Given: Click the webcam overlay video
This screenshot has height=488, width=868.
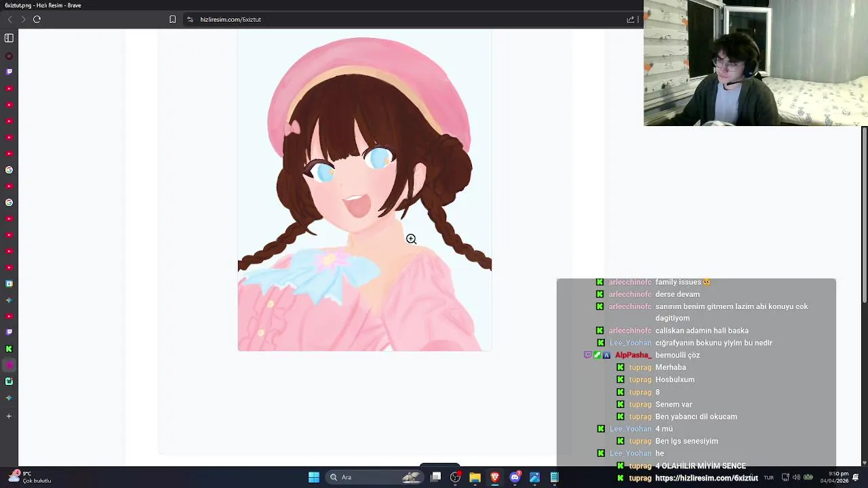Looking at the screenshot, I should 755,63.
